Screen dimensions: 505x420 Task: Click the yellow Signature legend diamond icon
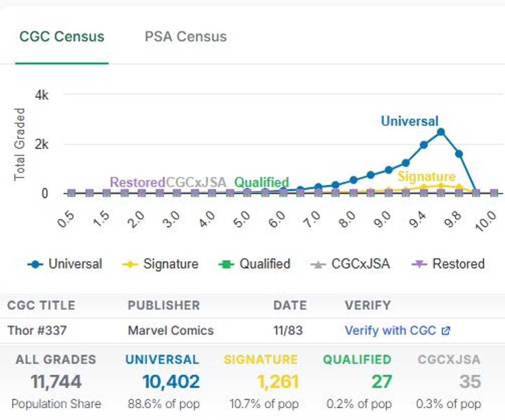(x=130, y=264)
